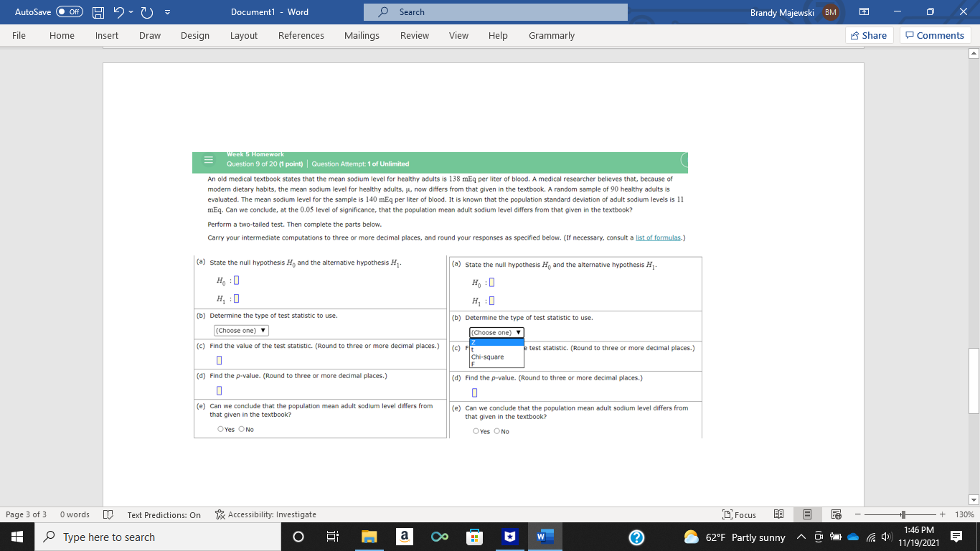Click the Save icon on the Quick Access Toolbar
The height and width of the screenshot is (551, 980).
pyautogui.click(x=98, y=12)
